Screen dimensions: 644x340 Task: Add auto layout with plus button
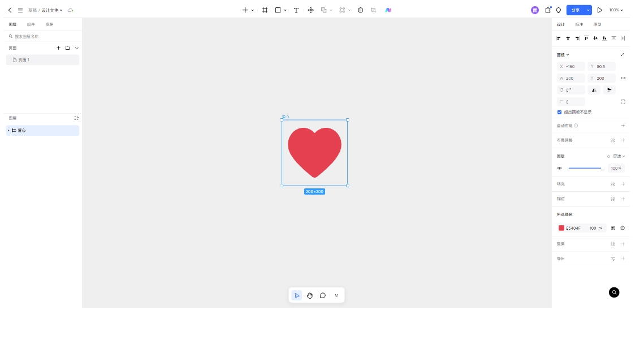pos(623,126)
